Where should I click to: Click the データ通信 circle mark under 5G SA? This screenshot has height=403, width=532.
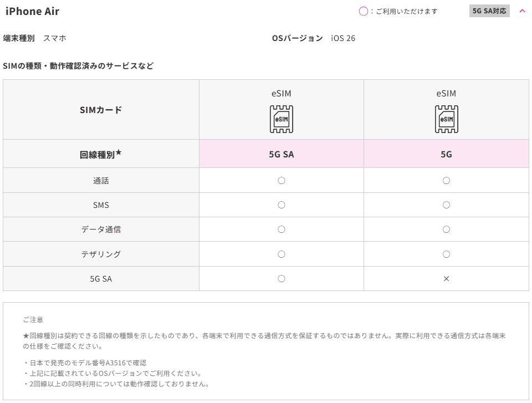click(x=282, y=229)
